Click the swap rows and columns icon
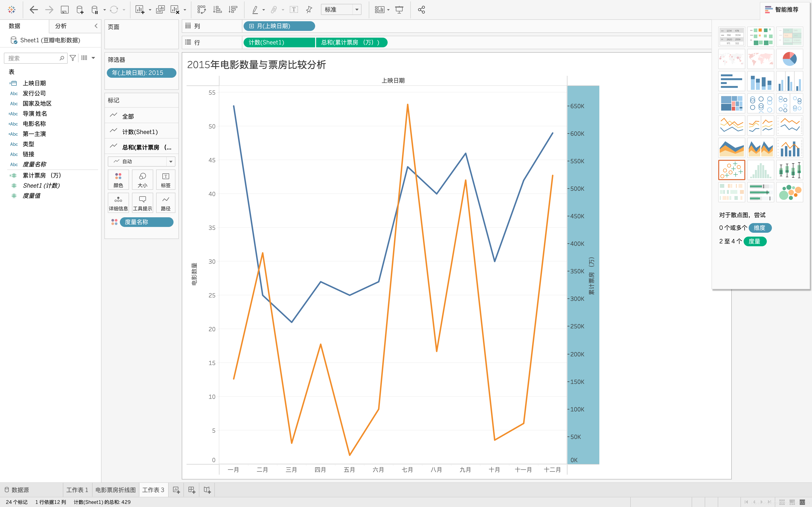The height and width of the screenshot is (507, 812). (x=201, y=10)
